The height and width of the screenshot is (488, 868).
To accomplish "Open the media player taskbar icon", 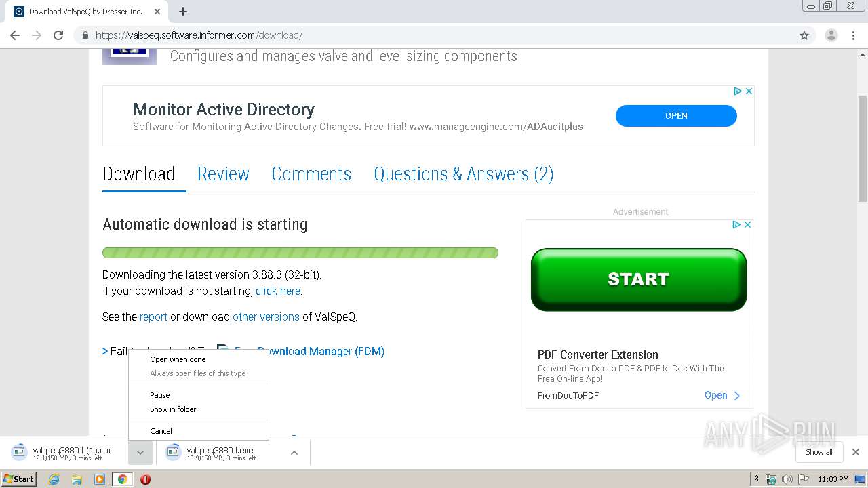I will pyautogui.click(x=100, y=479).
